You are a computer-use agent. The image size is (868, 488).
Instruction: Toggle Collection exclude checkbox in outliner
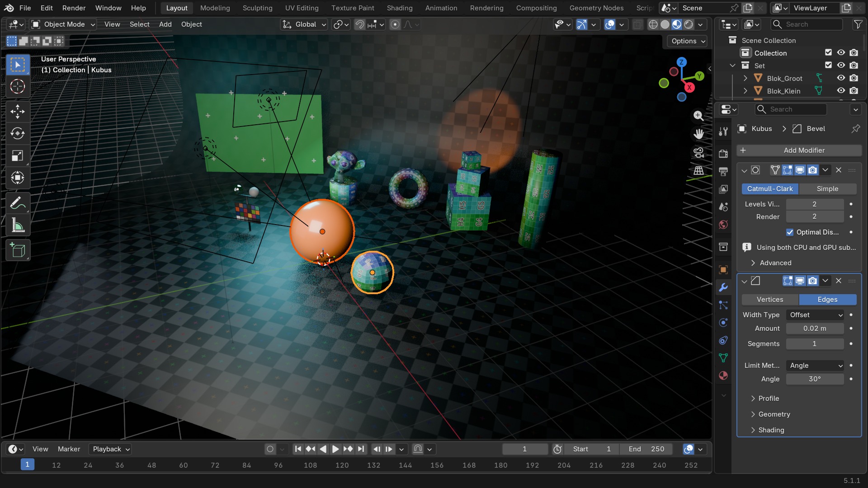click(828, 53)
